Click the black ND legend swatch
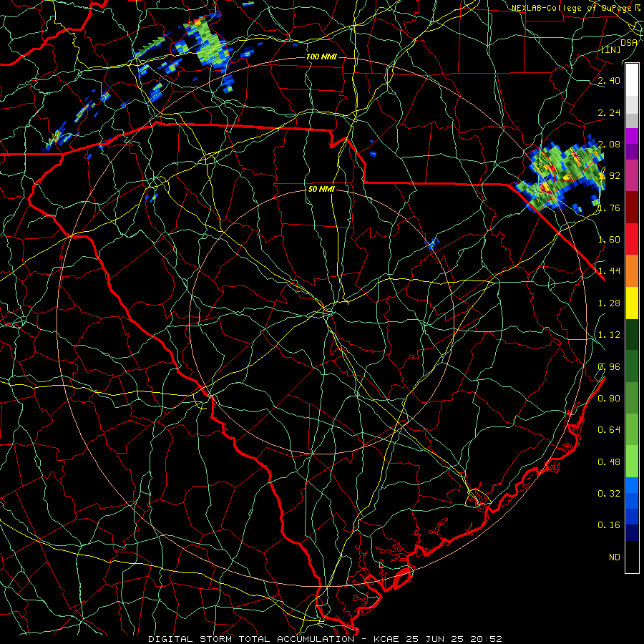The height and width of the screenshot is (644, 644). [632, 557]
